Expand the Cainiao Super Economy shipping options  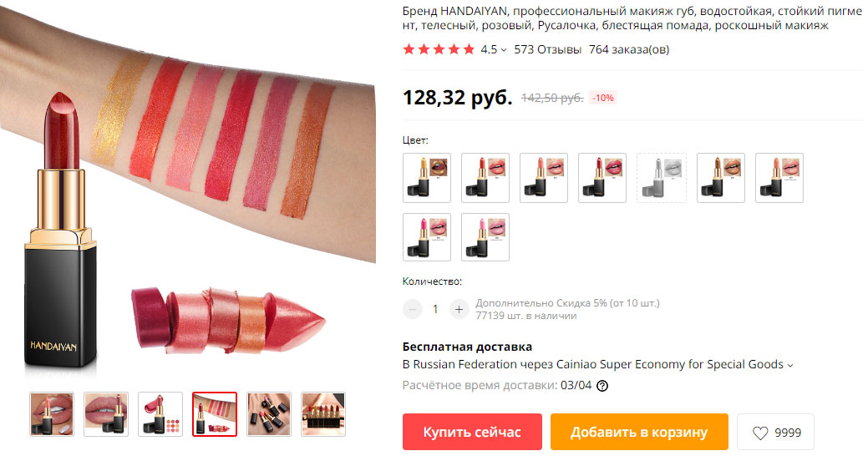[790, 365]
